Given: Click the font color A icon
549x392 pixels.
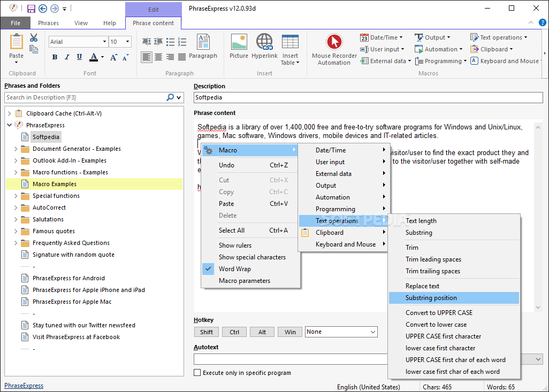Looking at the screenshot, I should click(94, 57).
